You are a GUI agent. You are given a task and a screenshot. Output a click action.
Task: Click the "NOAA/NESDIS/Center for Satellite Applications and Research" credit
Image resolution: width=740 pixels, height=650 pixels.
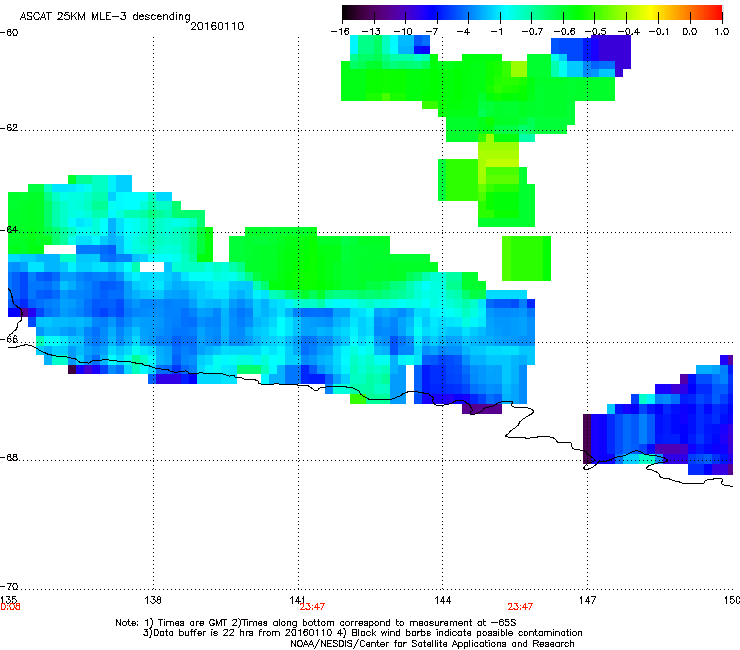click(x=432, y=644)
